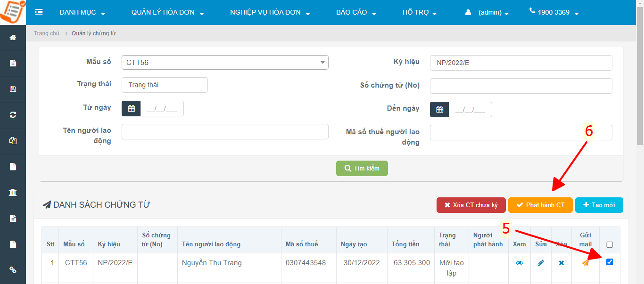Click the Số chứng từ (No) input field
Screen dimensions: 644x284
520,86
